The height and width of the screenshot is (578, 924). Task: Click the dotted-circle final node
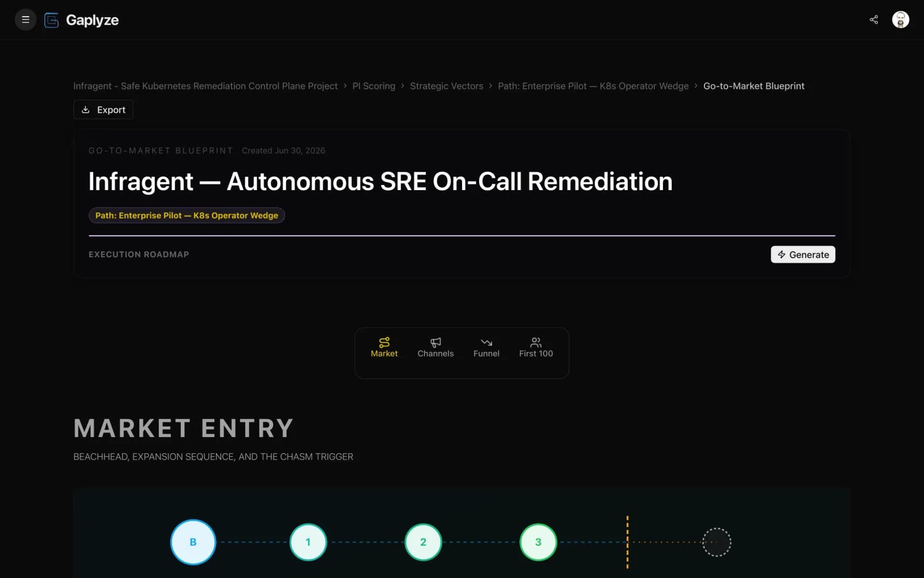click(717, 542)
